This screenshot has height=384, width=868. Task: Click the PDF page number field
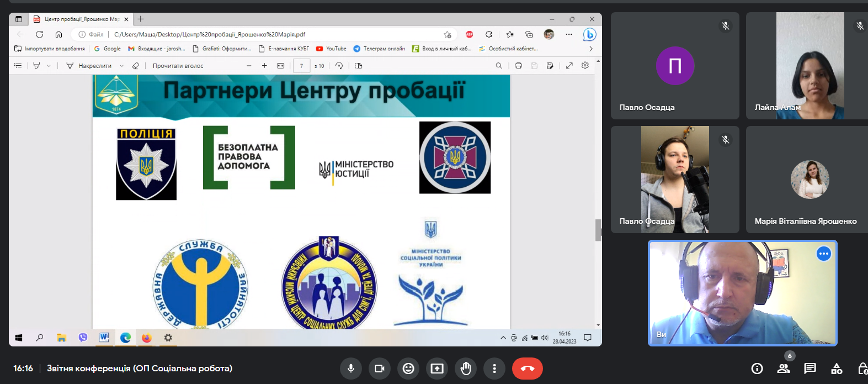click(x=301, y=66)
